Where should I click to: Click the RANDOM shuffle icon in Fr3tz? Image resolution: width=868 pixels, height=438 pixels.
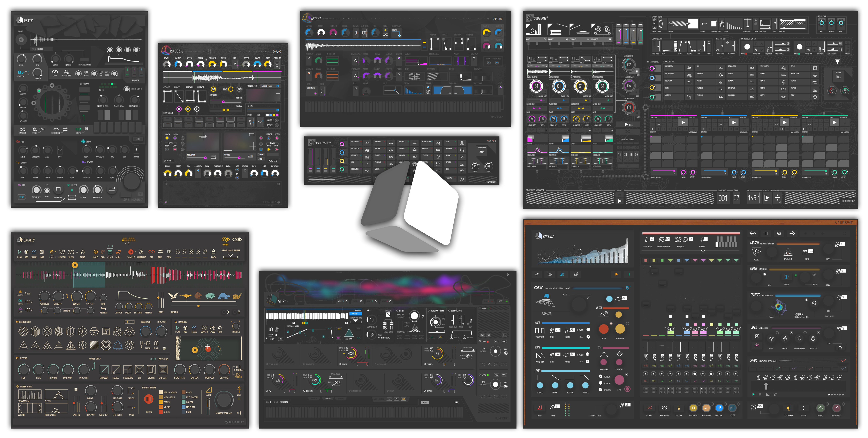coord(22,129)
